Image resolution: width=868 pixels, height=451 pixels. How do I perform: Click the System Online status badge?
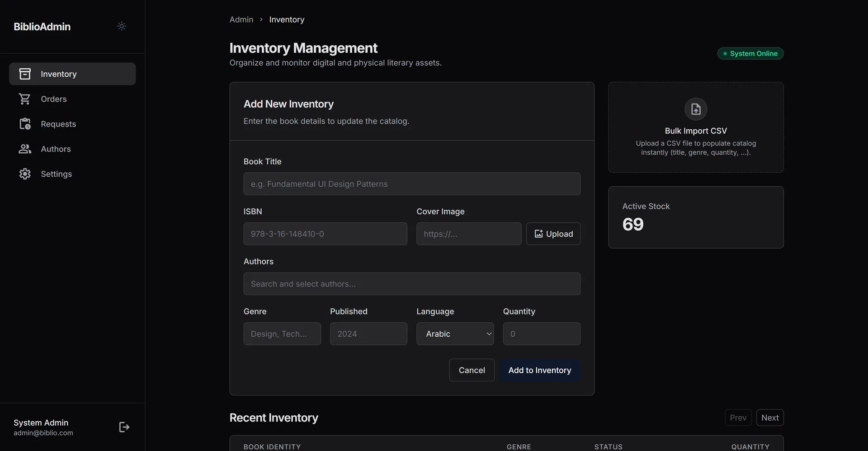point(750,53)
